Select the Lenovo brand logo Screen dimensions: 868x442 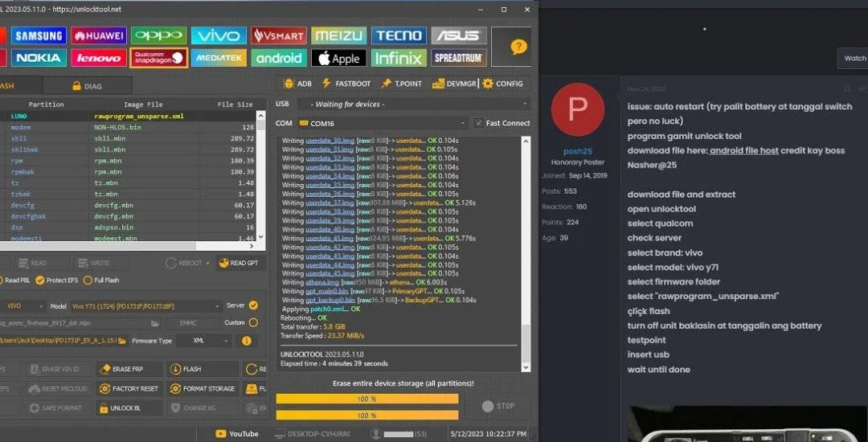(99, 58)
